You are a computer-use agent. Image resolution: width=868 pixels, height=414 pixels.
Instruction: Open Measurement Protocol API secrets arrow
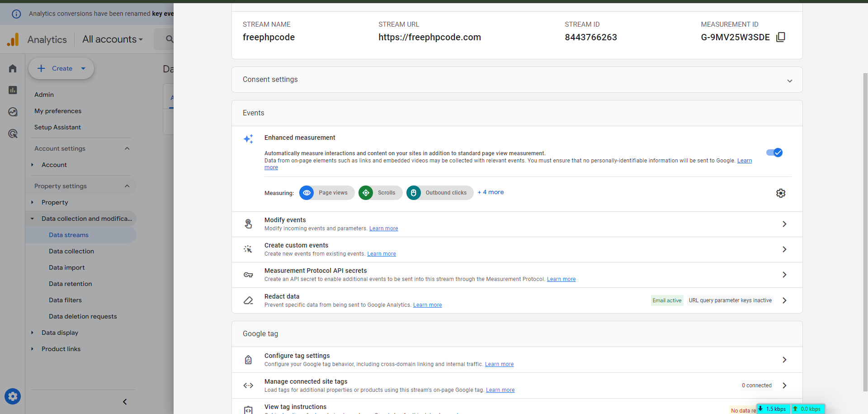pyautogui.click(x=784, y=275)
